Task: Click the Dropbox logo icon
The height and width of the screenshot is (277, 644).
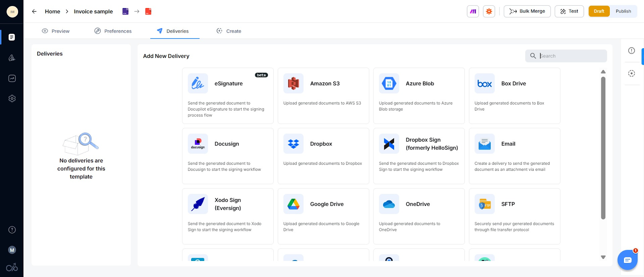Action: point(293,144)
